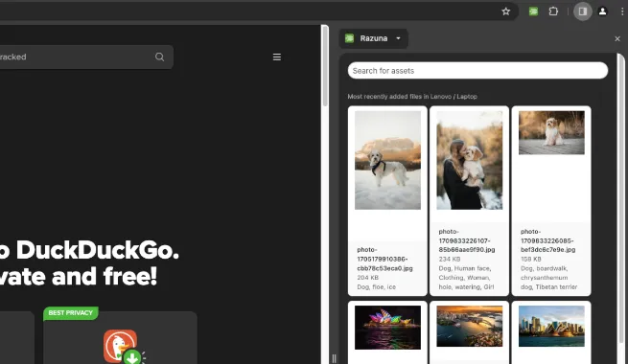Click 'Most recently added files in Lenovo / Laptop'

(412, 97)
